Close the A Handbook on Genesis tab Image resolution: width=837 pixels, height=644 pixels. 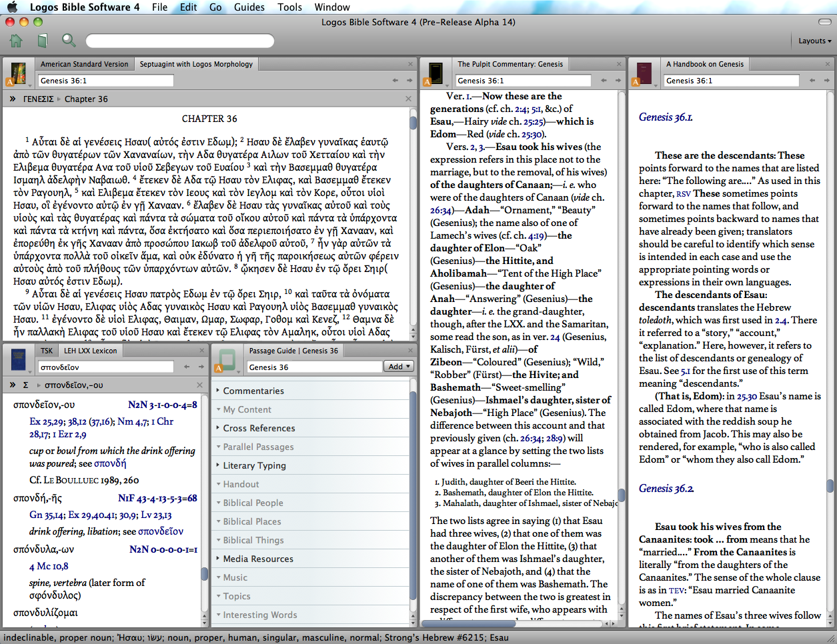(828, 64)
